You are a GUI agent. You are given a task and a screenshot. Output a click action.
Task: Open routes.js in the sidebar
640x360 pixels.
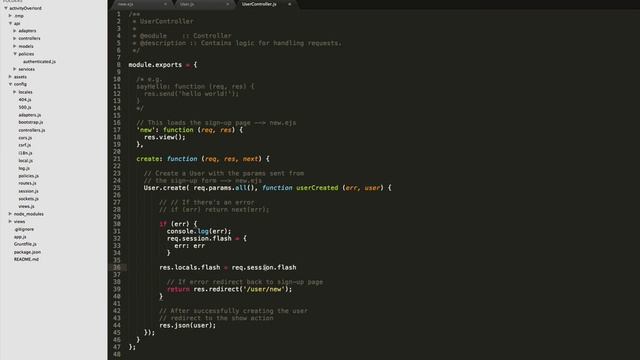point(27,183)
